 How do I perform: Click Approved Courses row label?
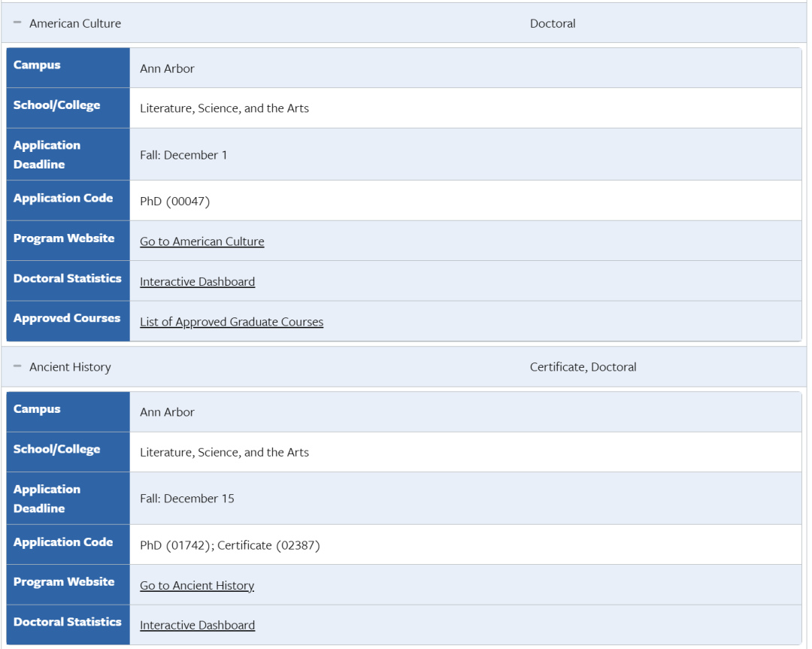click(67, 318)
